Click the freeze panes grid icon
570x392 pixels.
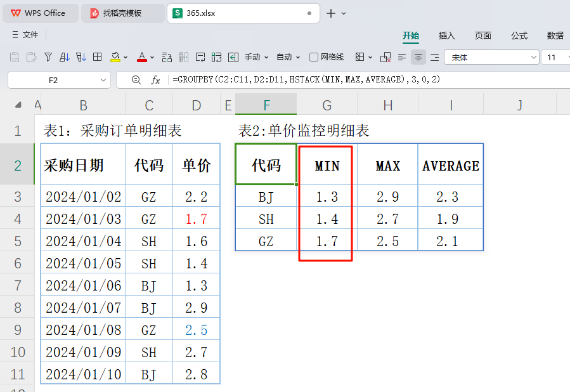[x=98, y=57]
